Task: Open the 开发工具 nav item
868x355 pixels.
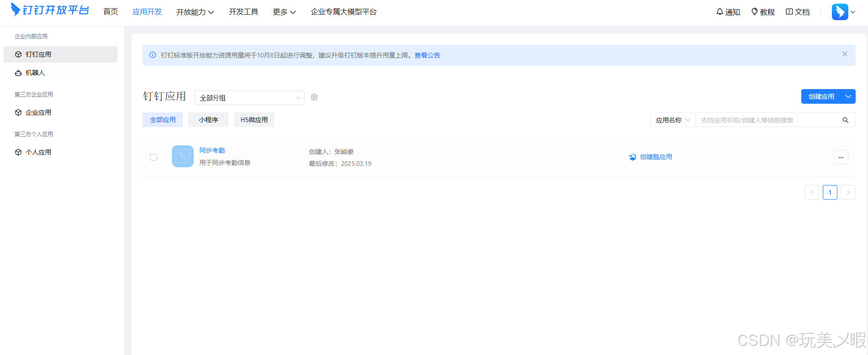Action: tap(244, 11)
